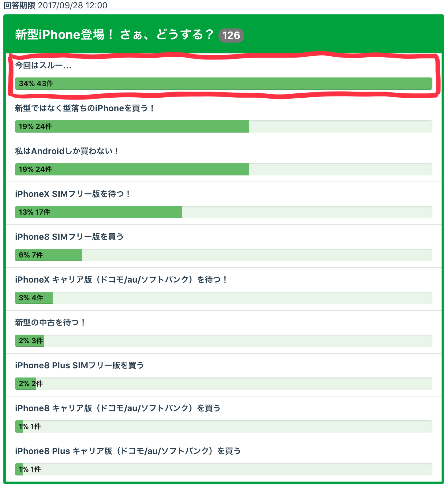448x488 pixels.
Task: Select iPhoneX キャリア版を待つ！ option
Action: 121,280
